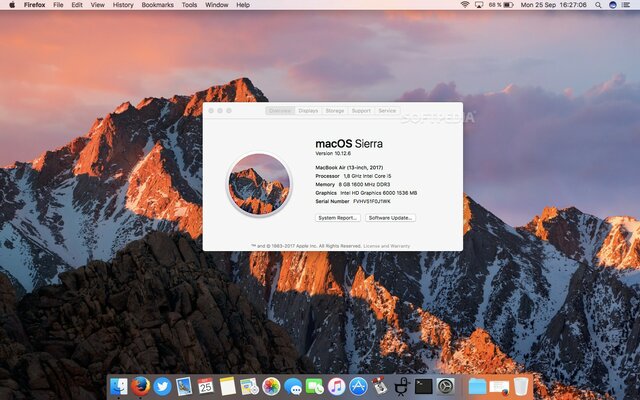This screenshot has width=640, height=400.
Task: Open the Tools menu
Action: pos(189,5)
